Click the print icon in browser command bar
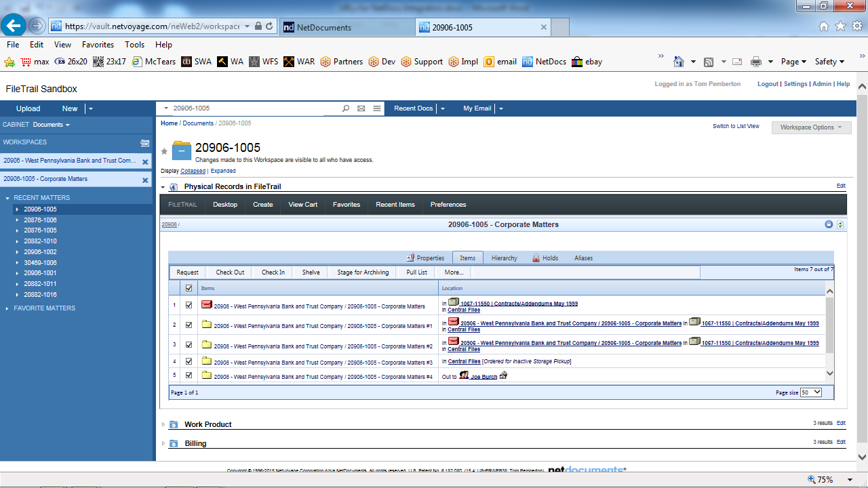This screenshot has height=488, width=868. pos(756,62)
